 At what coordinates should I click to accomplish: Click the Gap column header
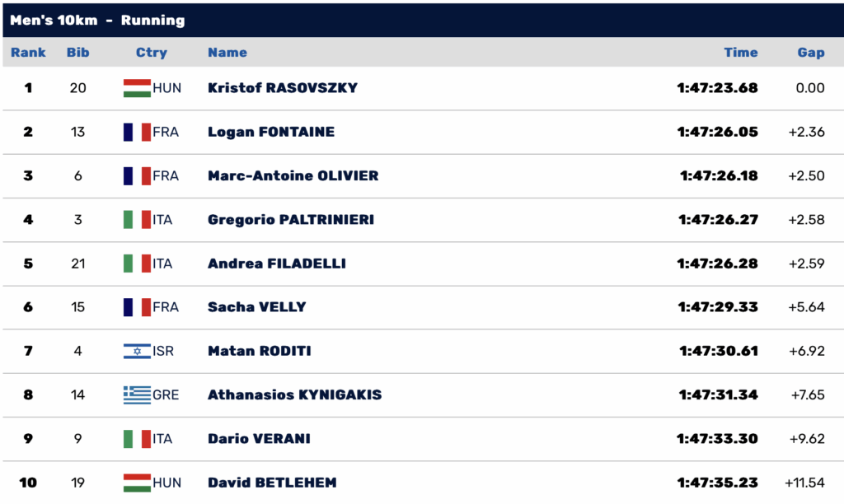810,53
